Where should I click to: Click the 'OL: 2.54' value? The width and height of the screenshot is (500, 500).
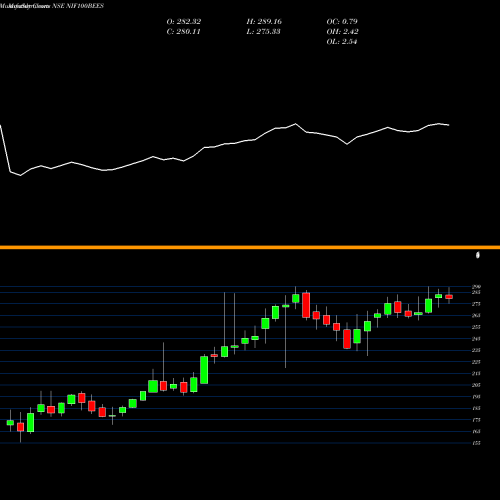[342, 42]
